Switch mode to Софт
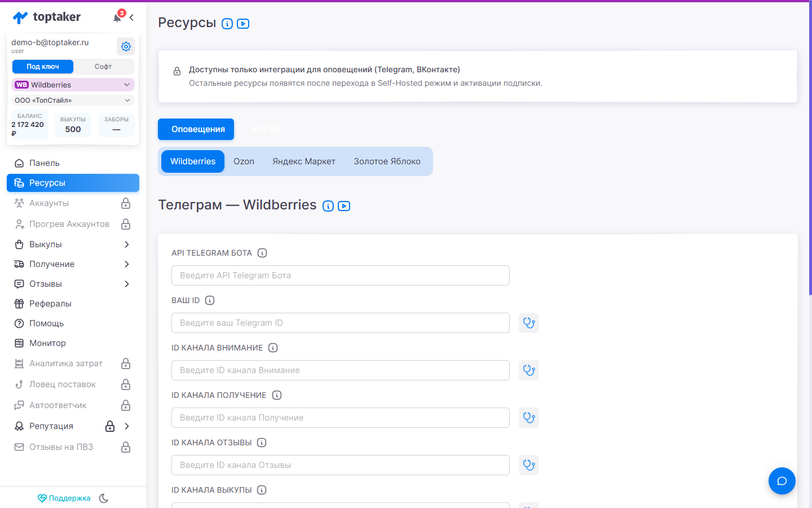 [x=103, y=67]
